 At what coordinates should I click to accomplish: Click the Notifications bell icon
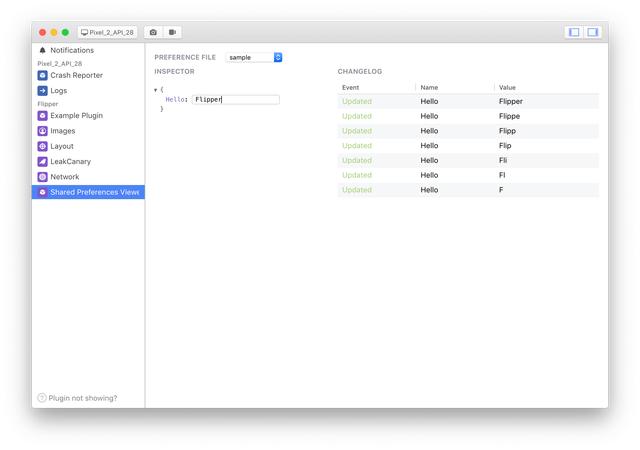tap(42, 50)
